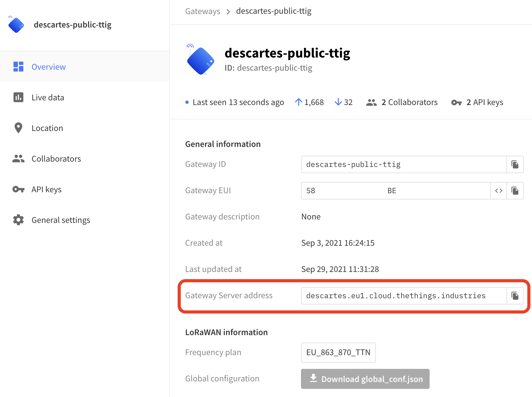
Task: Click the sidebar title descartes-public-ttig
Action: 72,25
